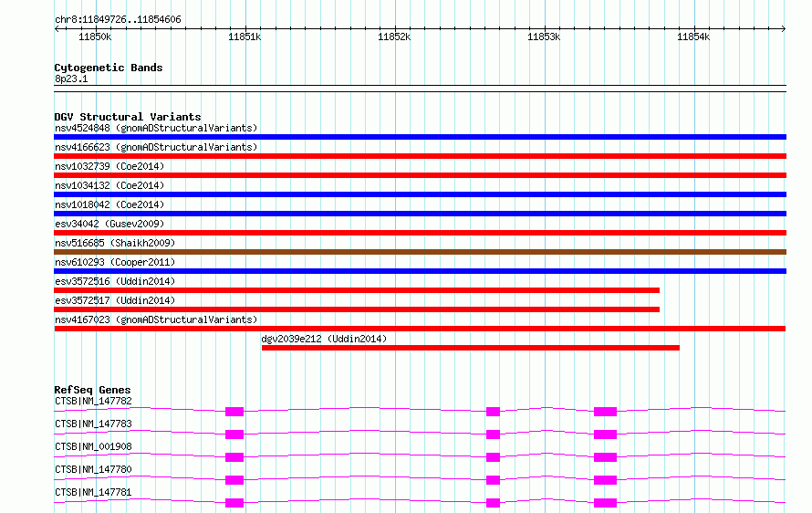Open the nsv610293 (Cooper2011) variant
The image size is (812, 513).
[115, 262]
